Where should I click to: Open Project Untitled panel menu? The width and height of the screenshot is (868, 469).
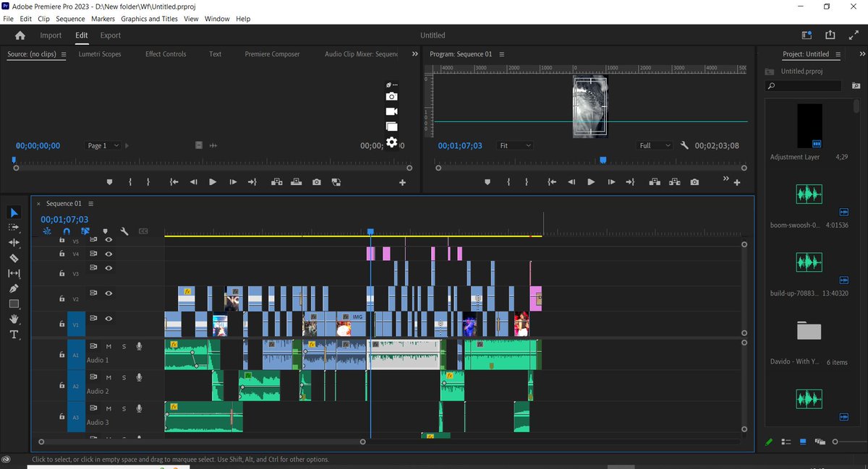click(838, 54)
